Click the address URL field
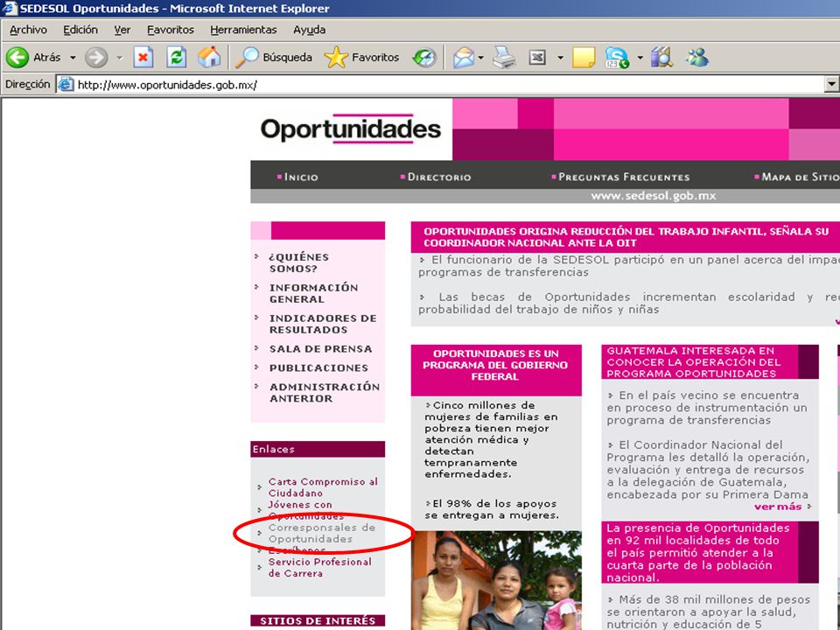This screenshot has height=630, width=840. pos(439,85)
